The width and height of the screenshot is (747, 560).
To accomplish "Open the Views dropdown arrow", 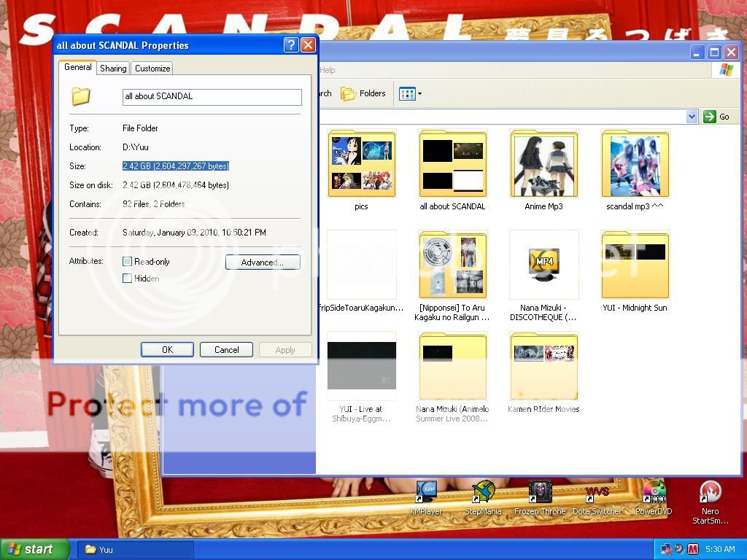I will click(419, 94).
